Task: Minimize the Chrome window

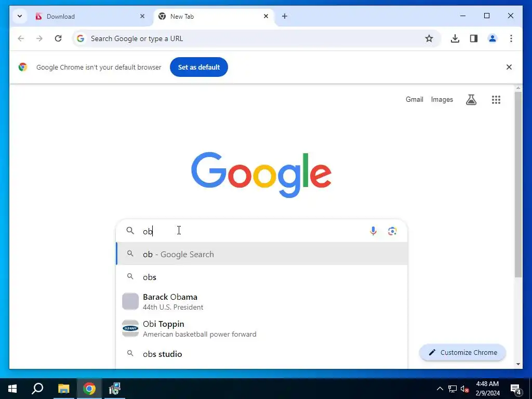Action: click(463, 16)
